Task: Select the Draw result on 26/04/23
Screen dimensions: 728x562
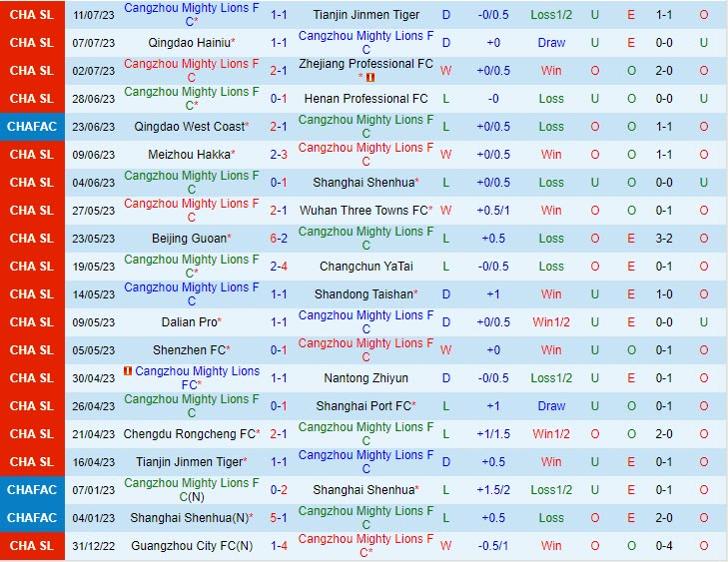Action: [x=551, y=406]
